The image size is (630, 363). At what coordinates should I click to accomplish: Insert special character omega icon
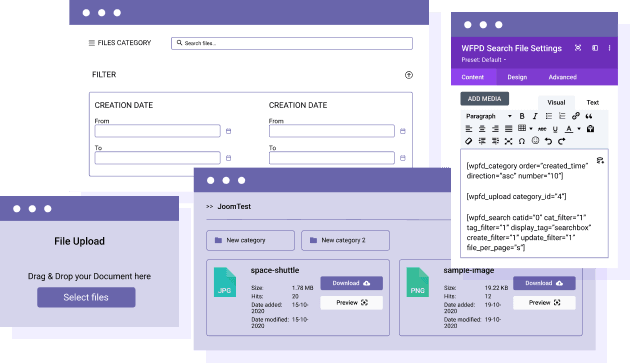tap(522, 141)
